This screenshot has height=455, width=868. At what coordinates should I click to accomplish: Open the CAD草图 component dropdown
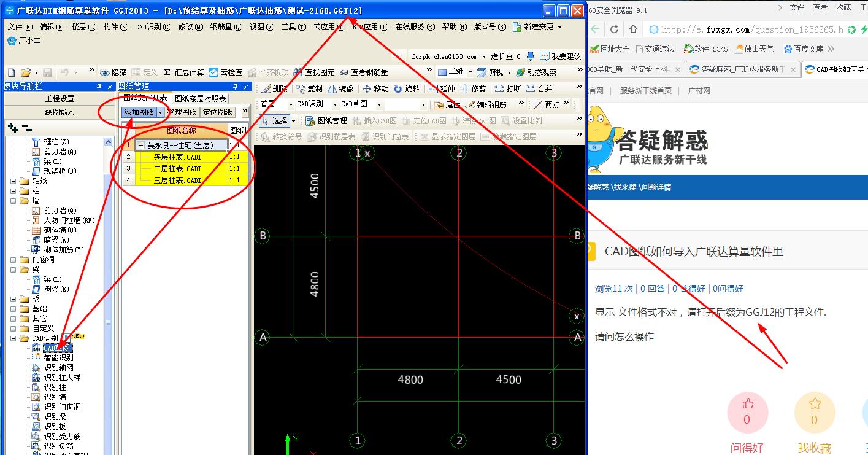click(379, 104)
